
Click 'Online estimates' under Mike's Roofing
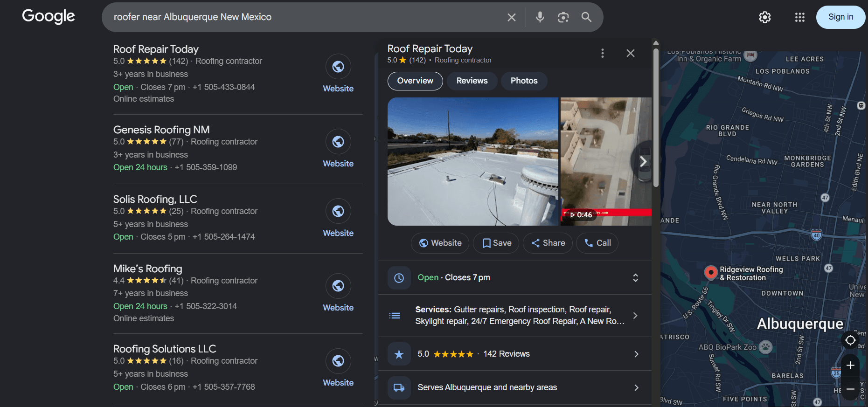(x=144, y=318)
